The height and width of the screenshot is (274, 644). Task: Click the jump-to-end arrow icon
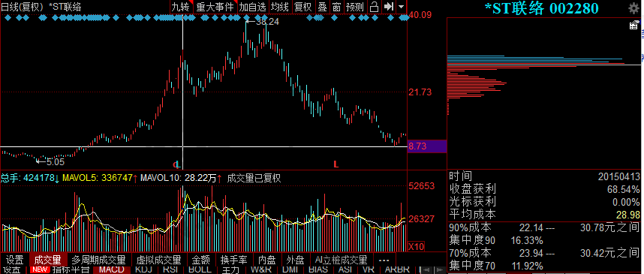coord(389,7)
